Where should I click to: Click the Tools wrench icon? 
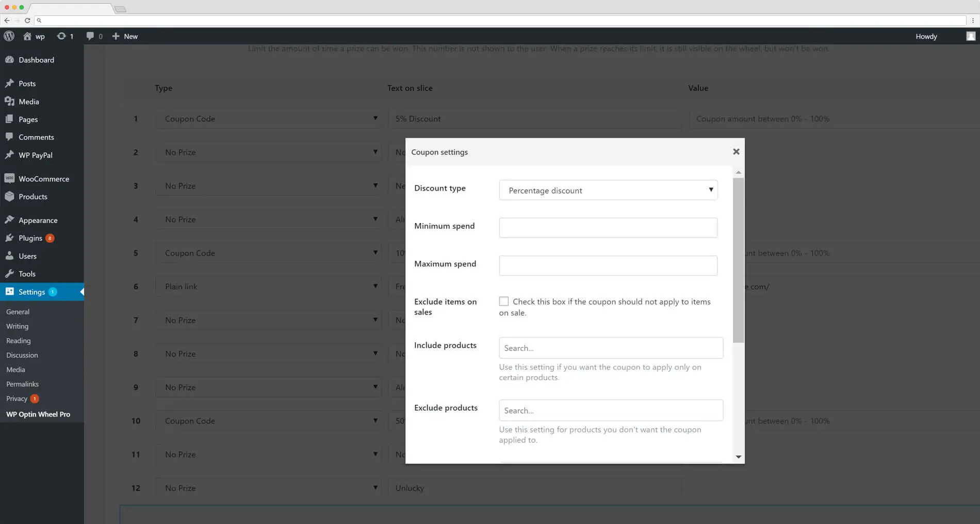click(10, 274)
